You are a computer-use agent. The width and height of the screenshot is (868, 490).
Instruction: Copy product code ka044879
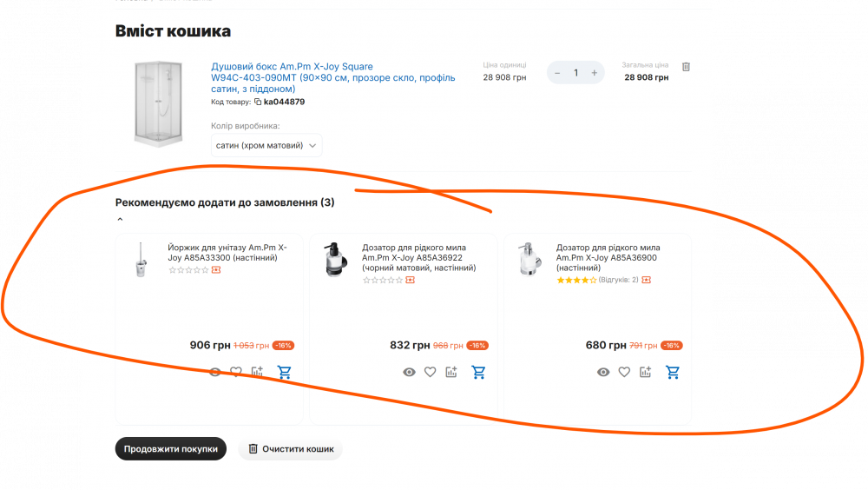[258, 102]
